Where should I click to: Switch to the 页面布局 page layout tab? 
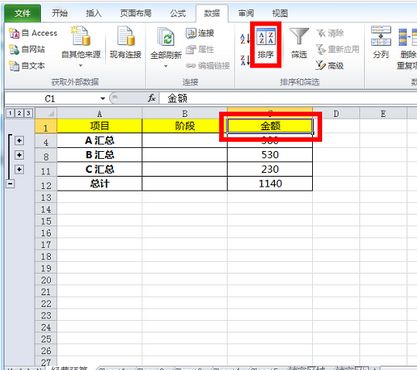tap(136, 13)
